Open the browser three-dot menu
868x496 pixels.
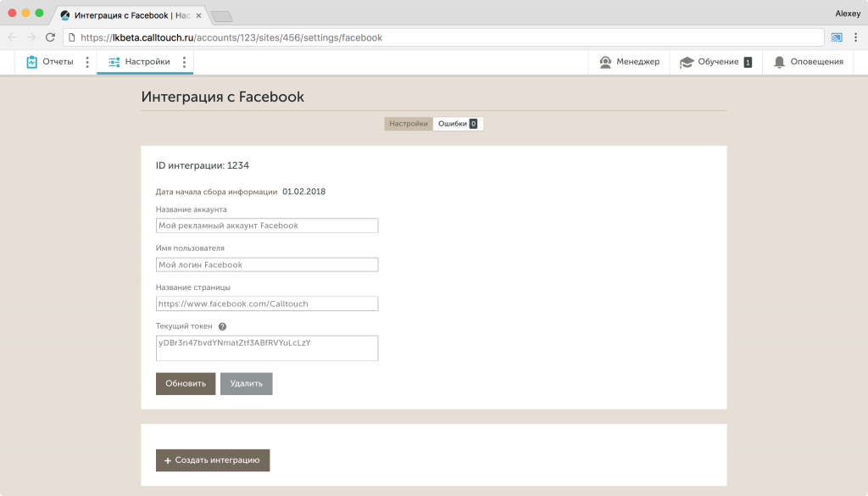(856, 37)
